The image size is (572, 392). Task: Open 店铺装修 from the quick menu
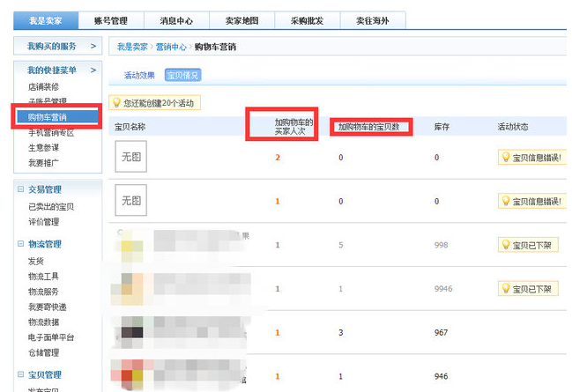[x=43, y=87]
